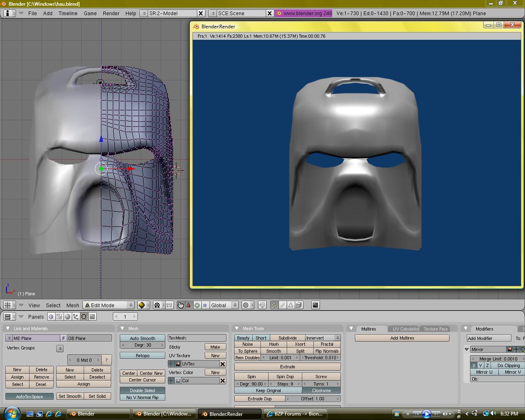Collapse the Mirror modifier panel triangle
Image resolution: width=525 pixels, height=420 pixels.
[467, 349]
